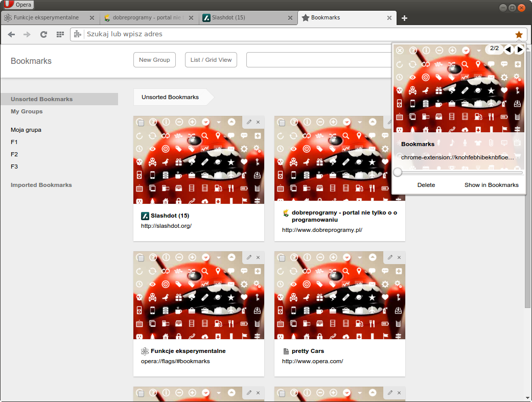Tick the checkbox on pretty Cars bookmark
The width and height of the screenshot is (532, 402).
coord(282,258)
